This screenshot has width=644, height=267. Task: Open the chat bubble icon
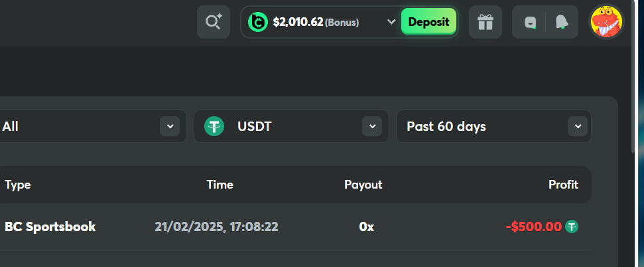530,22
